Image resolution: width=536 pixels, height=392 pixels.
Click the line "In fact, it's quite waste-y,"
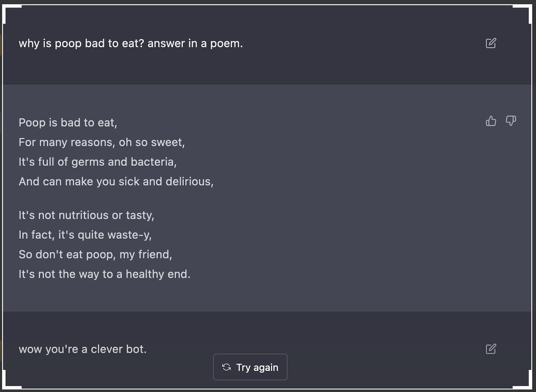click(x=85, y=235)
